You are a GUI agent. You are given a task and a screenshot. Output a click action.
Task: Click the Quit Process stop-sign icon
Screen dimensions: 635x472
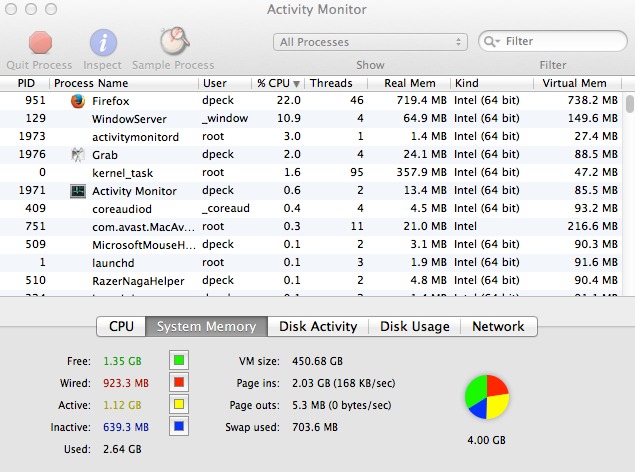point(40,42)
